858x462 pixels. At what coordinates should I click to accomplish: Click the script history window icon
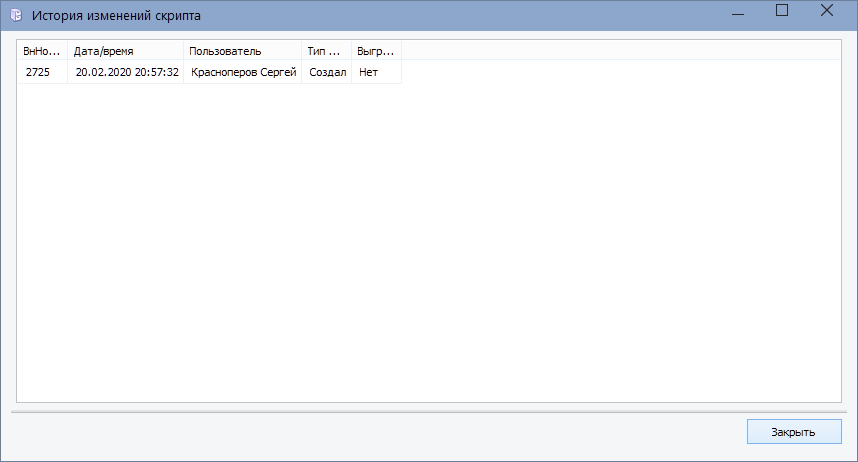coord(16,16)
